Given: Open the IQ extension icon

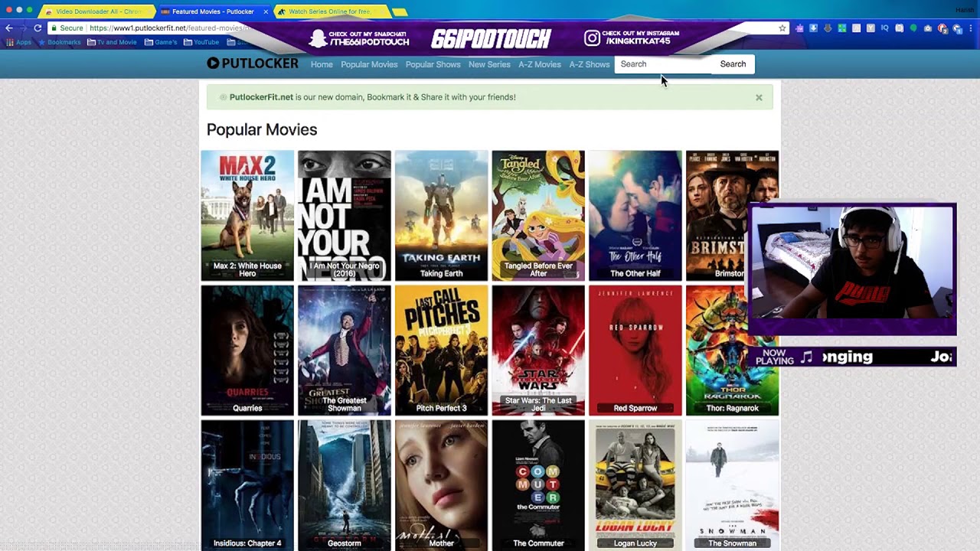Looking at the screenshot, I should (x=884, y=28).
